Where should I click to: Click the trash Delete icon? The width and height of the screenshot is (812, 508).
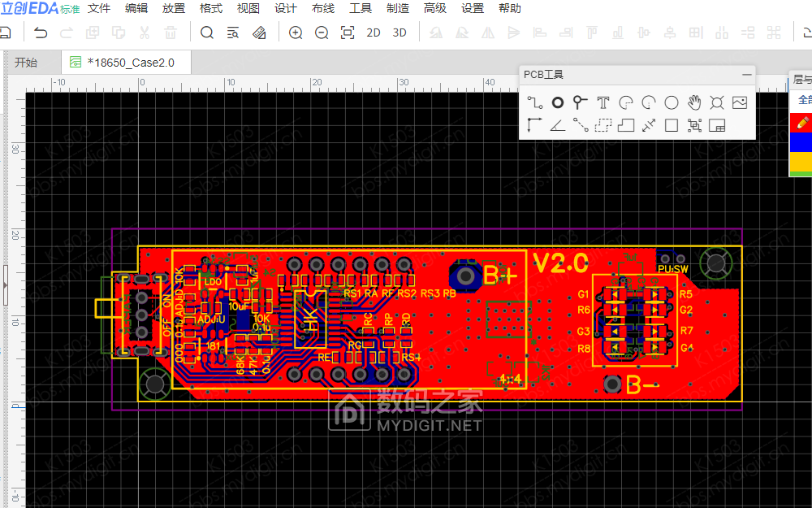point(171,33)
